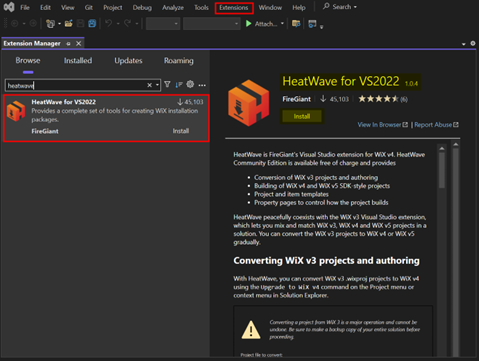The height and width of the screenshot is (361, 479).
Task: Open the Extensions menu
Action: point(234,8)
